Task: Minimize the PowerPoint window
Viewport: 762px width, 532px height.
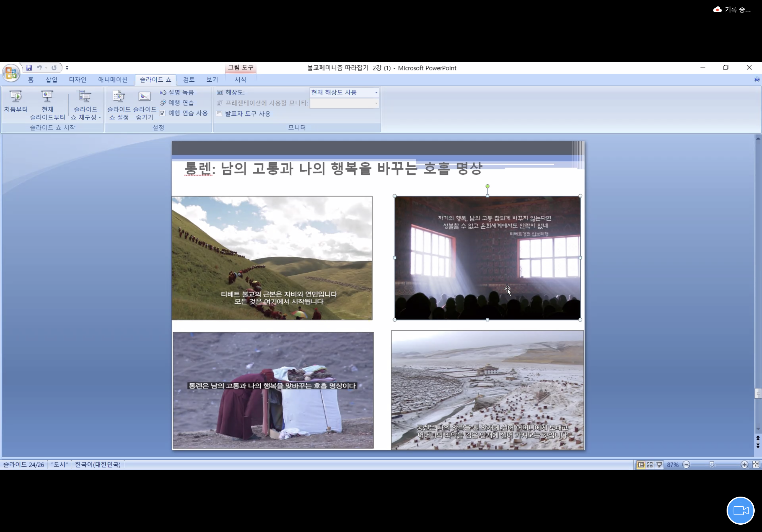Action: [x=703, y=68]
